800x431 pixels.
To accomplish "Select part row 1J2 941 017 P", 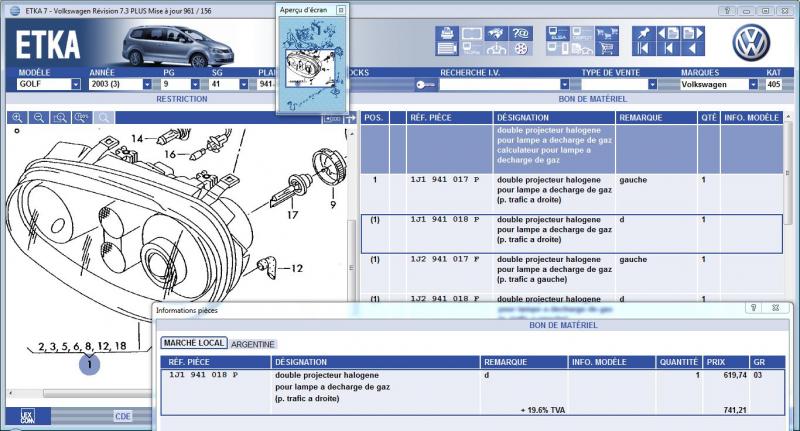I will click(571, 272).
